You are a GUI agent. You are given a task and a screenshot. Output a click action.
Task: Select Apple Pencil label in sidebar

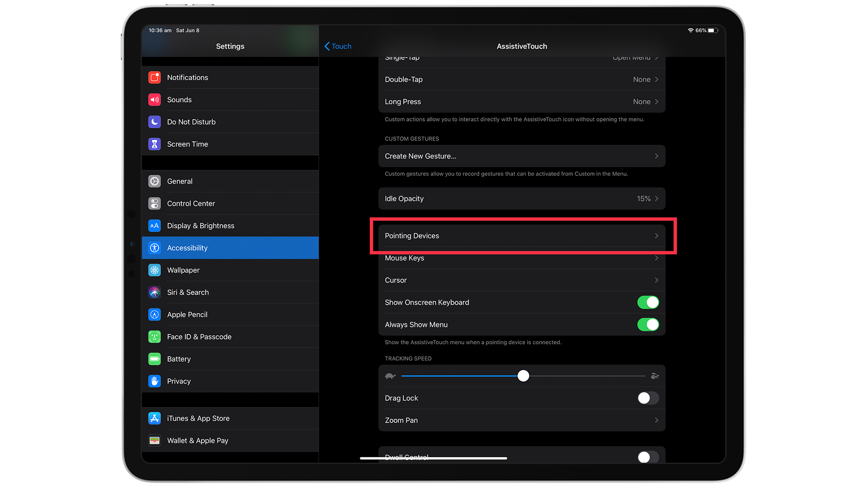(187, 314)
